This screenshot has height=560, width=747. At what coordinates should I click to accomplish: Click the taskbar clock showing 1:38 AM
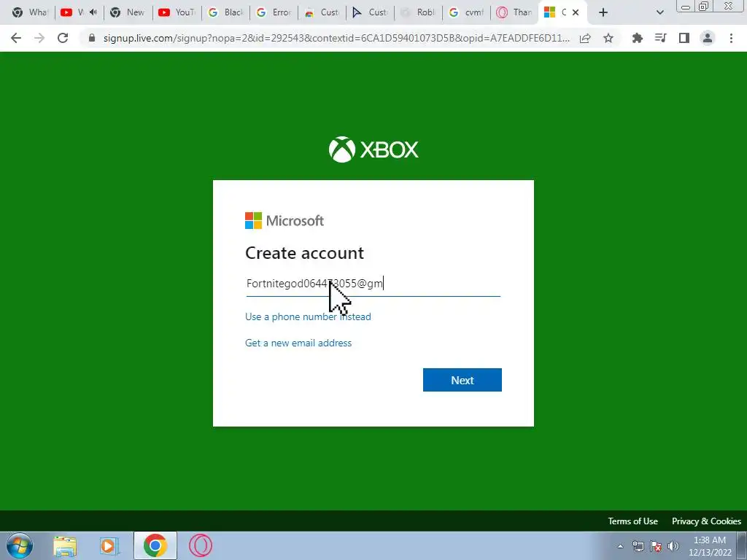pyautogui.click(x=710, y=546)
